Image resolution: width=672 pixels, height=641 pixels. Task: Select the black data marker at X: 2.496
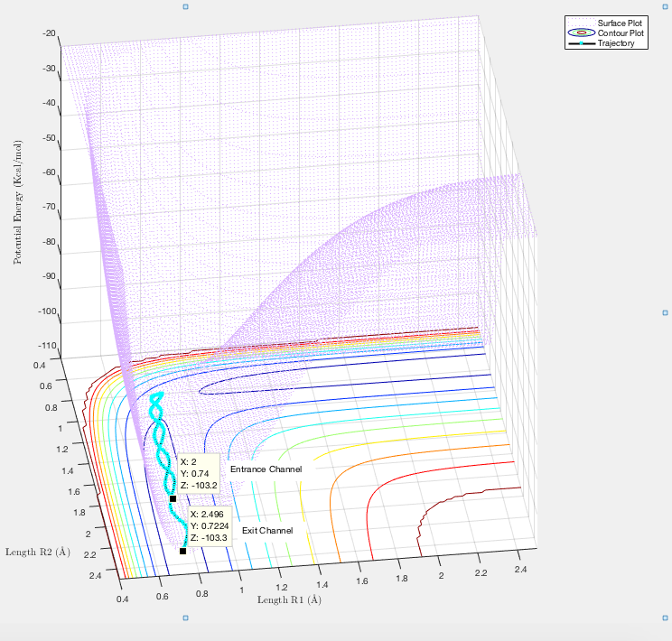pos(182,551)
